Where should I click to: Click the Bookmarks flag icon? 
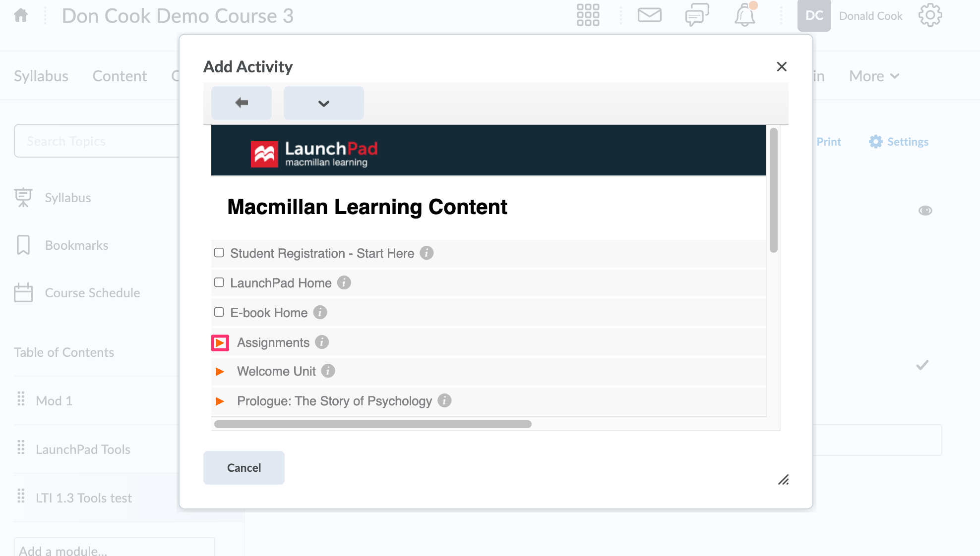click(23, 245)
